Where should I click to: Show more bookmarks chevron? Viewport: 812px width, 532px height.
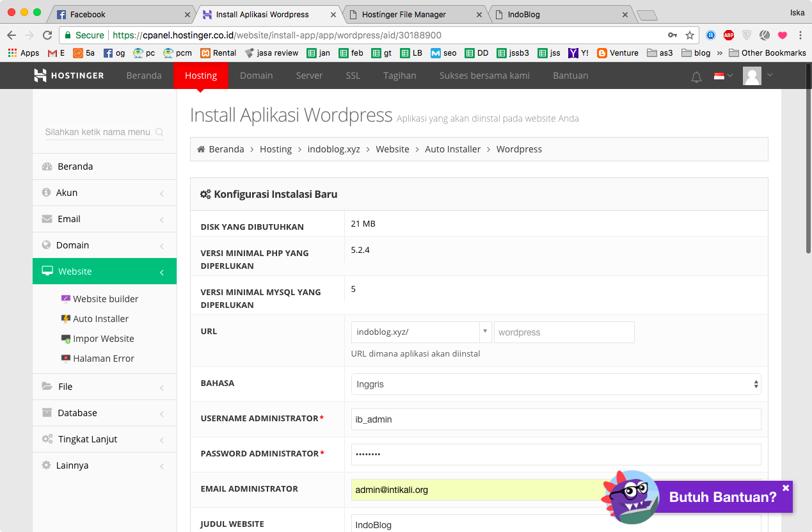(720, 53)
